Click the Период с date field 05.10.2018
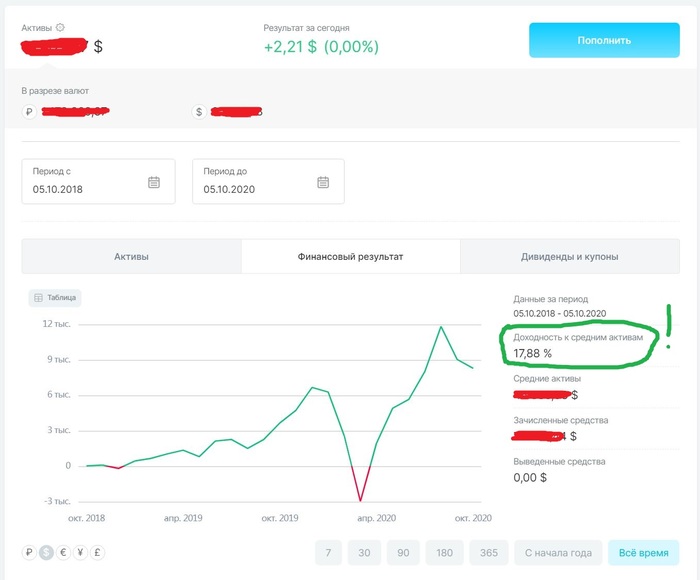The image size is (700, 580). (x=85, y=188)
